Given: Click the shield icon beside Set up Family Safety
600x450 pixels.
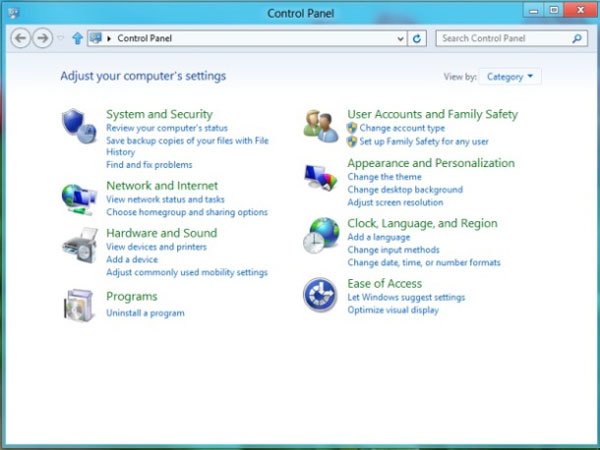Looking at the screenshot, I should [x=352, y=142].
